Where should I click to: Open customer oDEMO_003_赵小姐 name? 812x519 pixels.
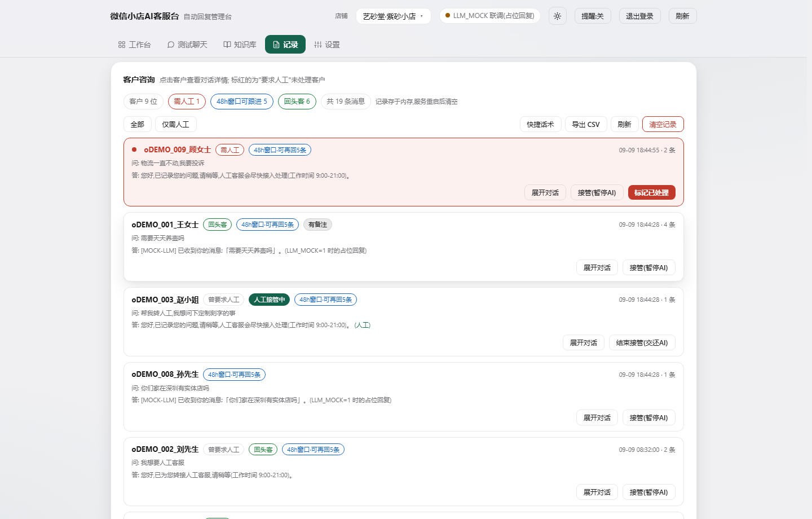tap(165, 300)
